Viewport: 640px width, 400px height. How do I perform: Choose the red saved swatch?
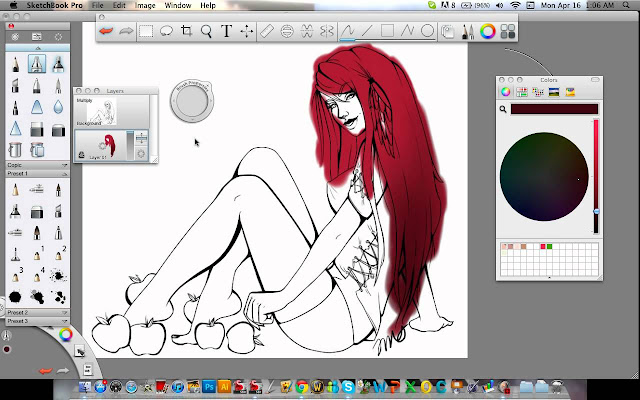pyautogui.click(x=543, y=247)
